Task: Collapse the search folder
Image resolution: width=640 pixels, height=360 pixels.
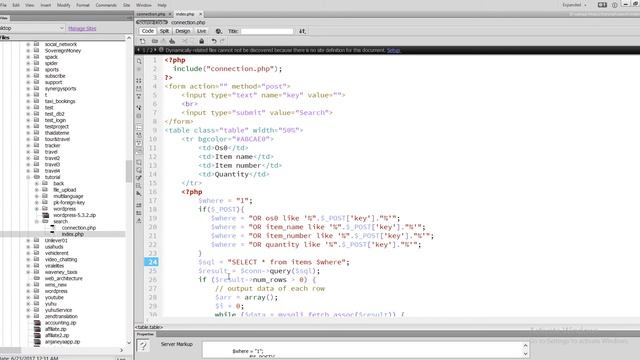Action: click(37, 221)
